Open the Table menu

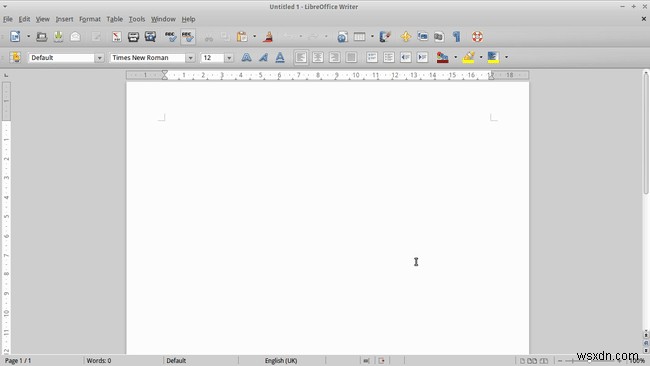[114, 19]
